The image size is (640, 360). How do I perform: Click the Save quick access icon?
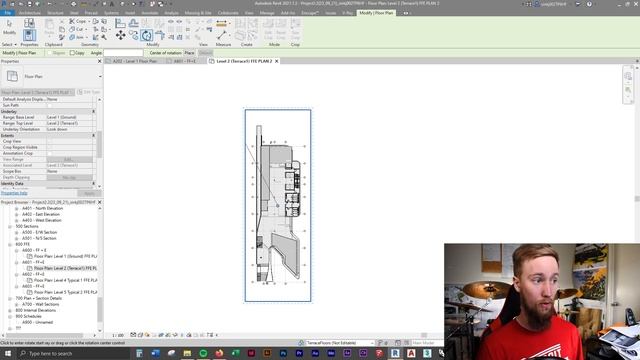[29, 4]
